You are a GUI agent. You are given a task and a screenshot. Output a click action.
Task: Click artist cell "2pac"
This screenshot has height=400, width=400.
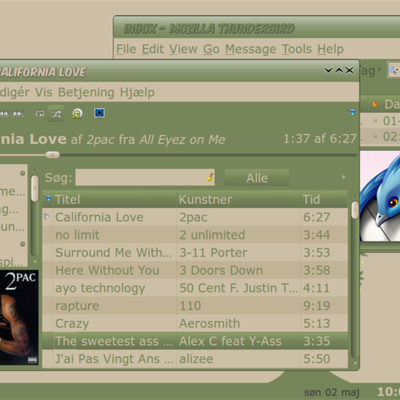tap(193, 217)
